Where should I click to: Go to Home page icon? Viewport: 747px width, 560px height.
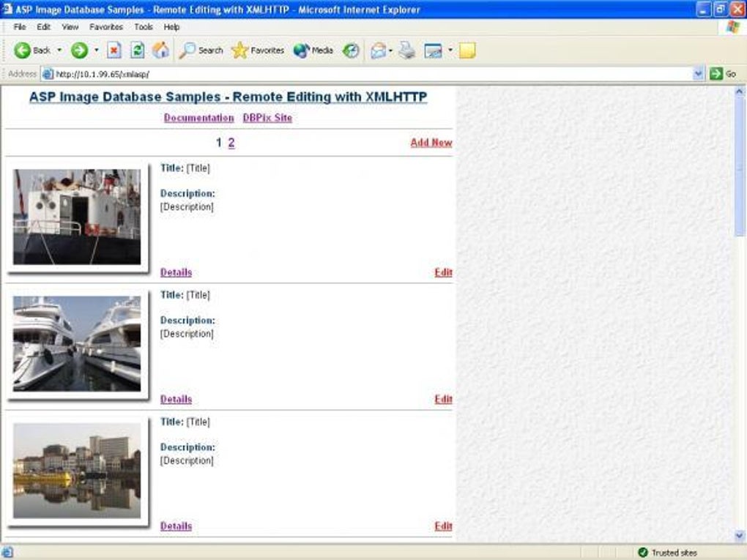click(160, 50)
